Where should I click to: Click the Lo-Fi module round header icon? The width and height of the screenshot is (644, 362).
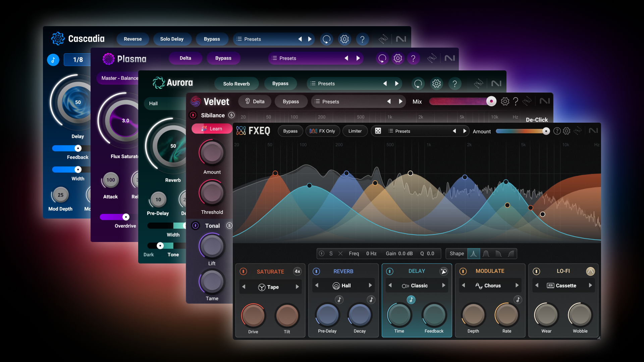(x=590, y=271)
